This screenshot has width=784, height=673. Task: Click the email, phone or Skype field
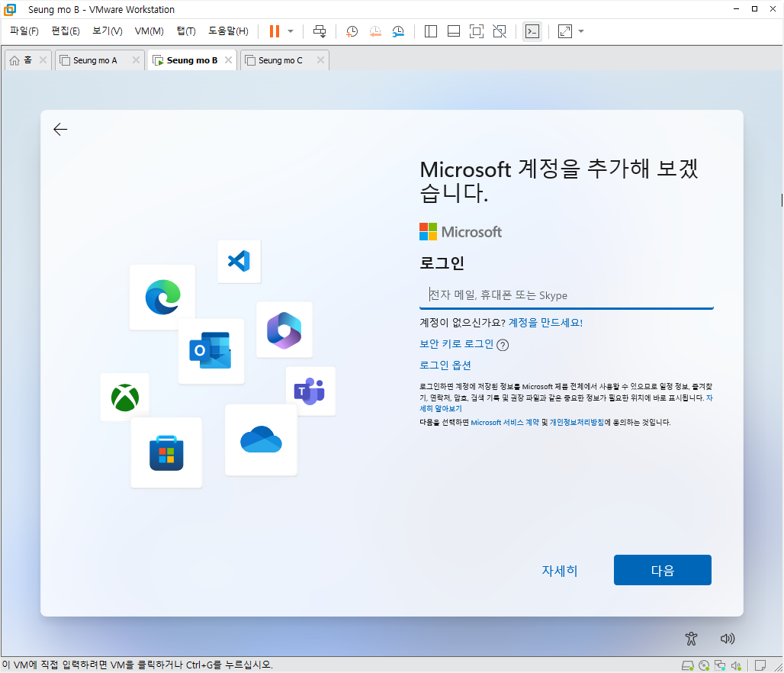(566, 295)
